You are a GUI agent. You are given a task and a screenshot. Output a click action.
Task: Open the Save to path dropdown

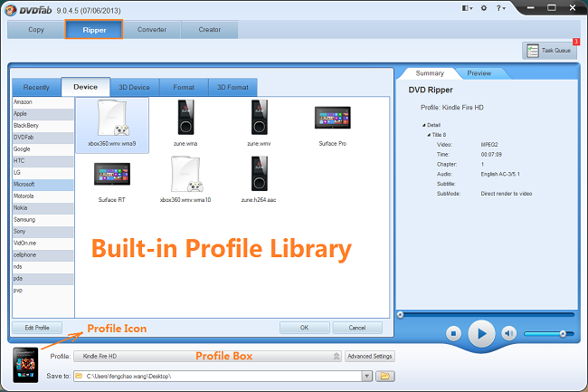[x=366, y=376]
